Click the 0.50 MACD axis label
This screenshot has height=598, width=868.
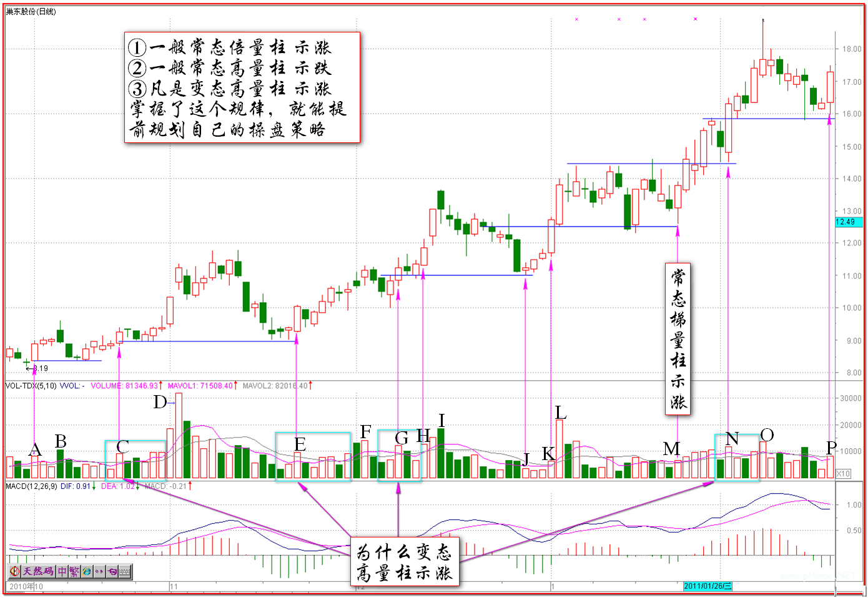[x=854, y=531]
